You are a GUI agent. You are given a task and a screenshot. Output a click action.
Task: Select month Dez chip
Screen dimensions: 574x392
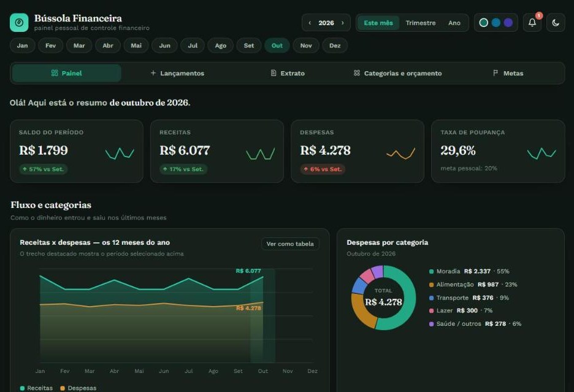pyautogui.click(x=335, y=45)
